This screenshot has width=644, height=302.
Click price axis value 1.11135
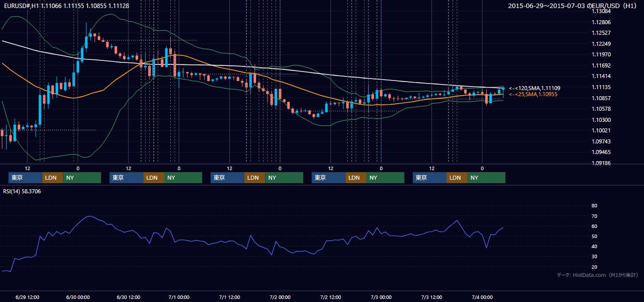[x=601, y=87]
